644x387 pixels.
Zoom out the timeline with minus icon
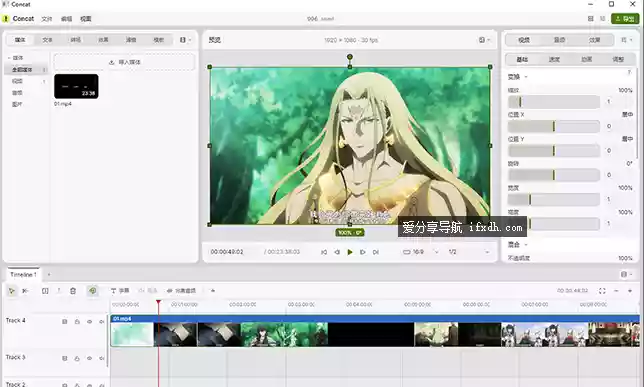616,291
